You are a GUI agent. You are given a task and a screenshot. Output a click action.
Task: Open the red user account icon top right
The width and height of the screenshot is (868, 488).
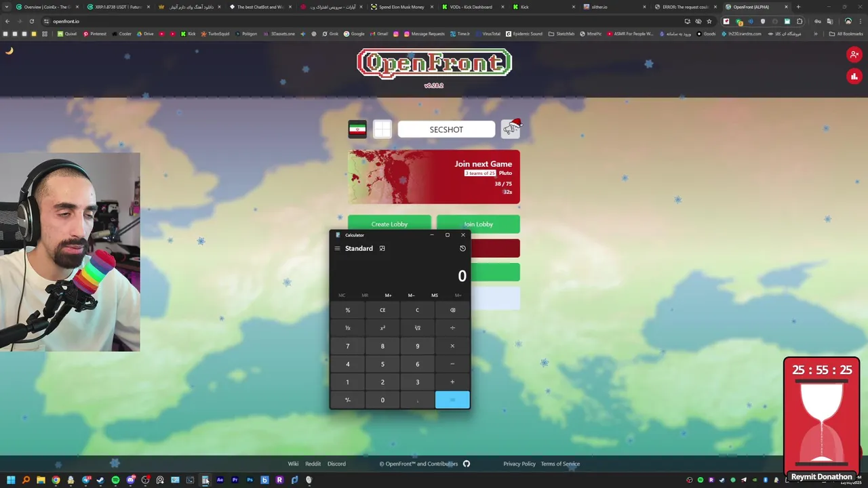[x=854, y=54]
